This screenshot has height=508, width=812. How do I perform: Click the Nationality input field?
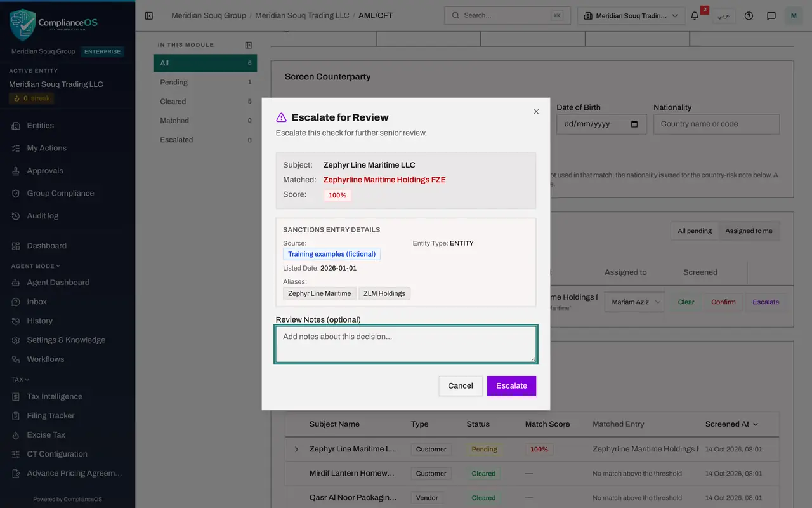pos(716,124)
